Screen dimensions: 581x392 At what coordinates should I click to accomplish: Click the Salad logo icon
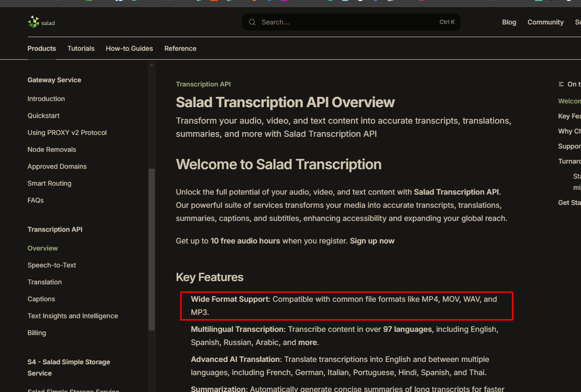pos(33,22)
